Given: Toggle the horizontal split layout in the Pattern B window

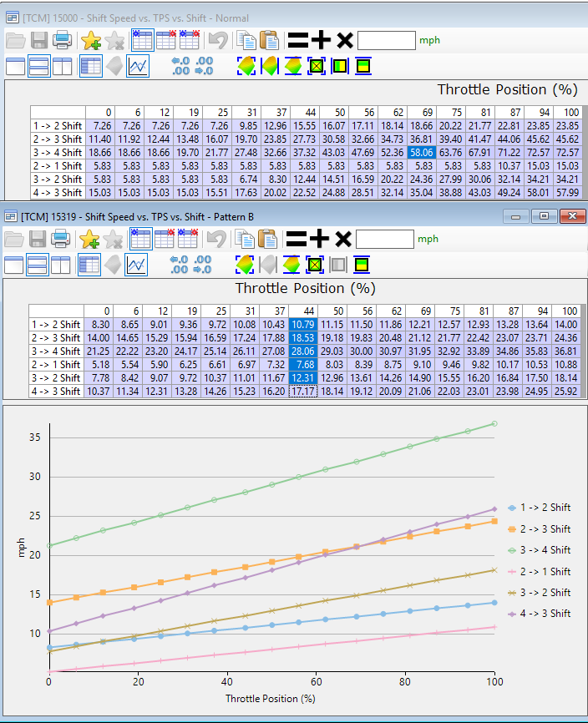Looking at the screenshot, I should point(37,265).
